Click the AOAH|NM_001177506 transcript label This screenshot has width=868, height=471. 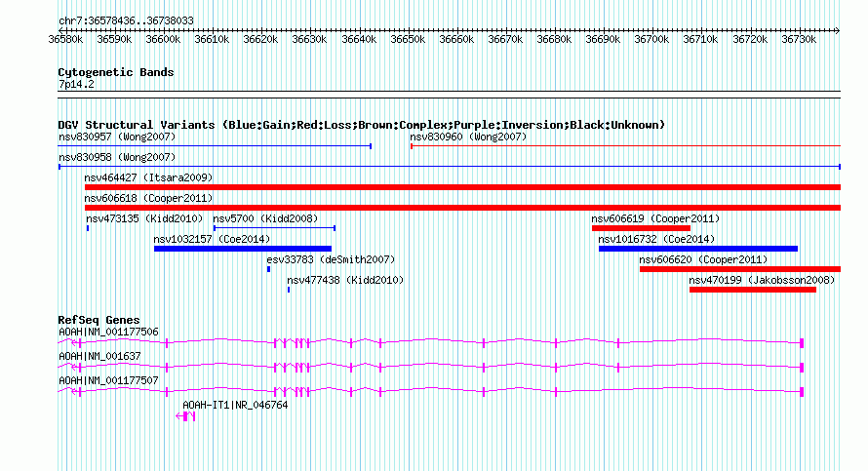108,333
